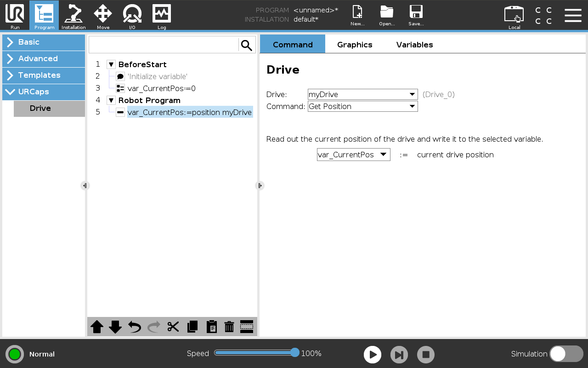Collapse the Robot Program tree node
588x368 pixels.
(111, 100)
